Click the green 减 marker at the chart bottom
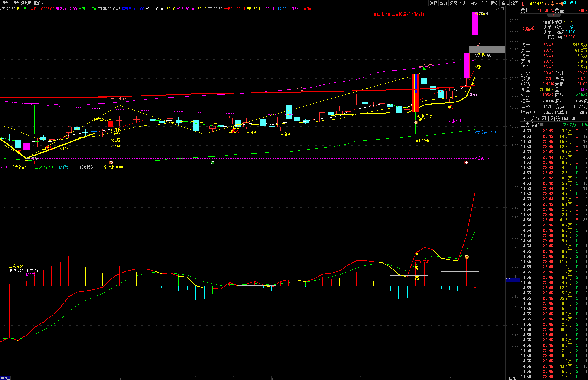This screenshot has height=380, width=588. 212,162
